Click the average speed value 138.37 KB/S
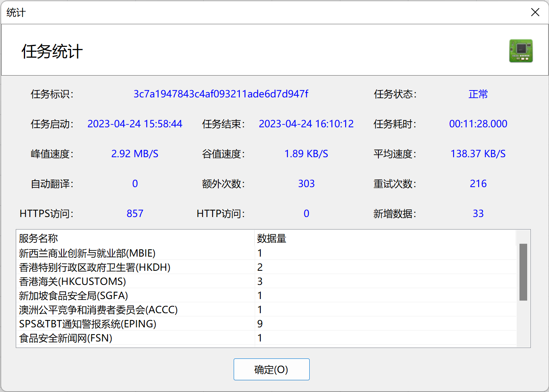 click(478, 154)
